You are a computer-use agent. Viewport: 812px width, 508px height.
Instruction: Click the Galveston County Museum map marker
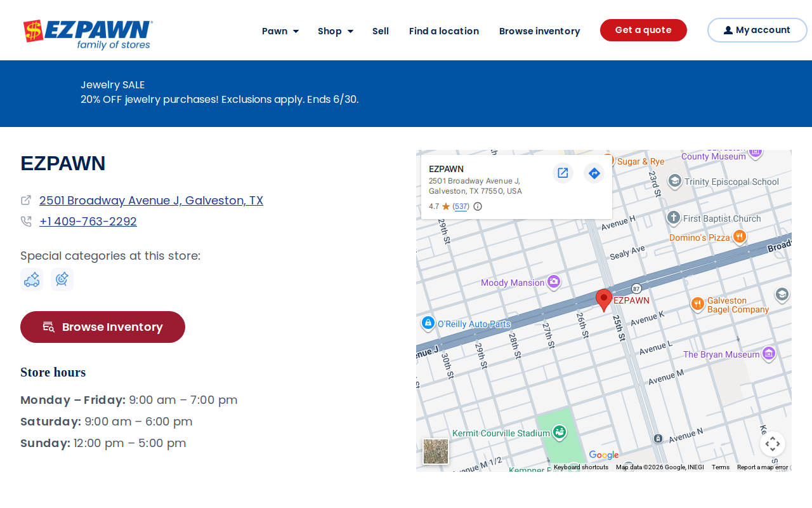[x=755, y=152]
